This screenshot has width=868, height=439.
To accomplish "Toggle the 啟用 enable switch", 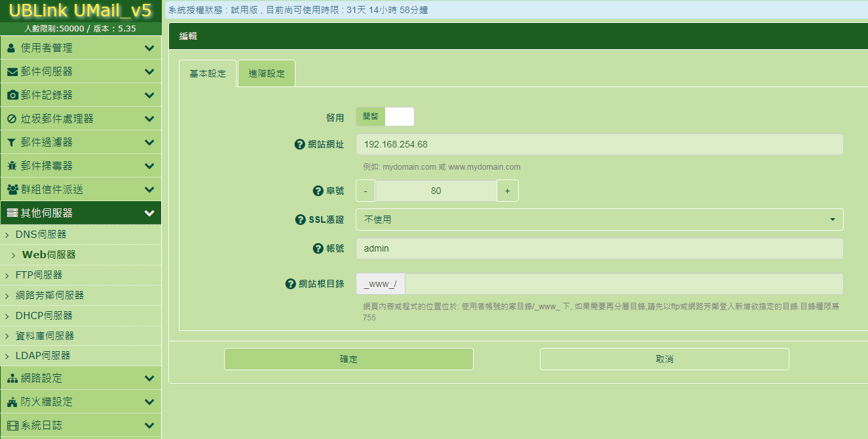I will 385,117.
